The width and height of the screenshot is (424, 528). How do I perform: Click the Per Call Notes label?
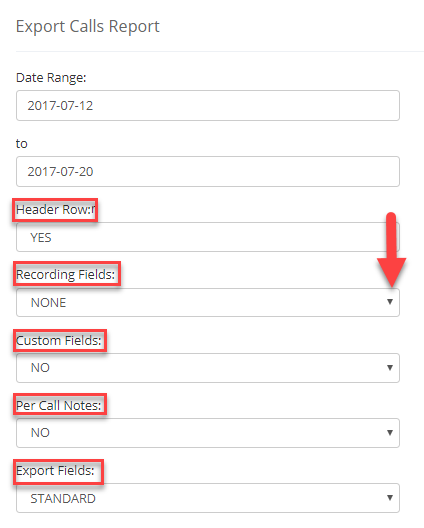coord(59,405)
